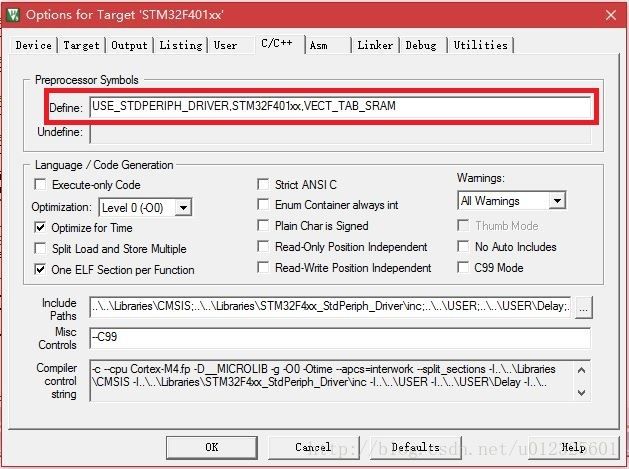Go to the User tab
This screenshot has width=629, height=469.
pyautogui.click(x=225, y=45)
